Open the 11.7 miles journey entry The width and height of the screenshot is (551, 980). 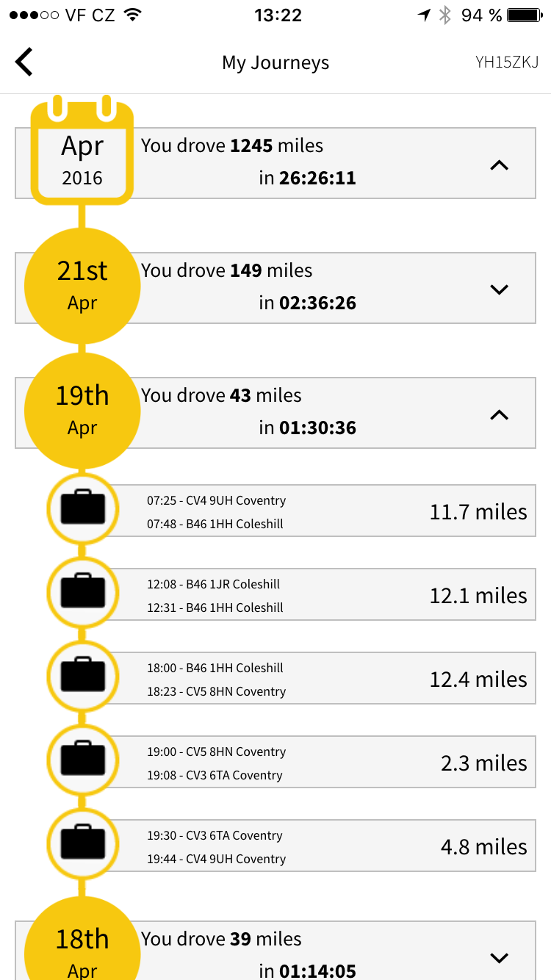[x=331, y=512]
